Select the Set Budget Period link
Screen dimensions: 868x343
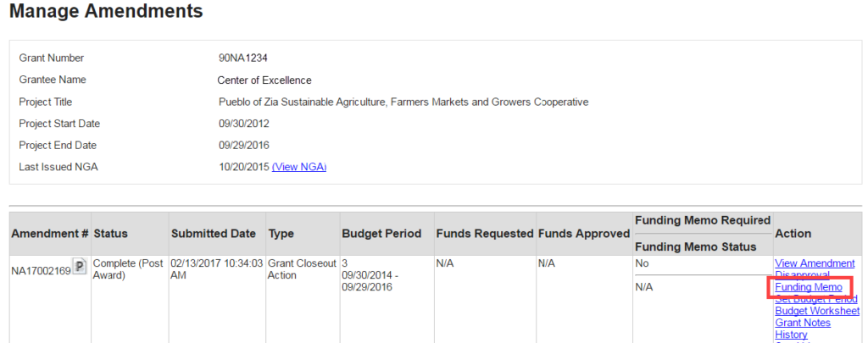815,299
